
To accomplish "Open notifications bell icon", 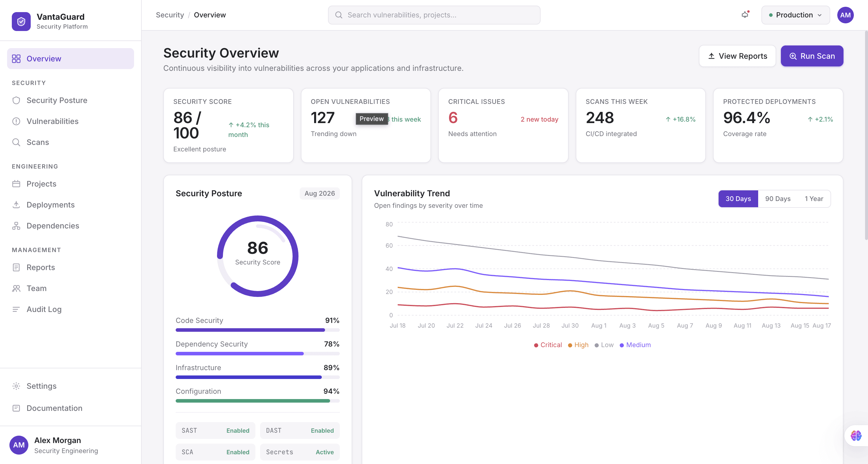I will [x=745, y=15].
